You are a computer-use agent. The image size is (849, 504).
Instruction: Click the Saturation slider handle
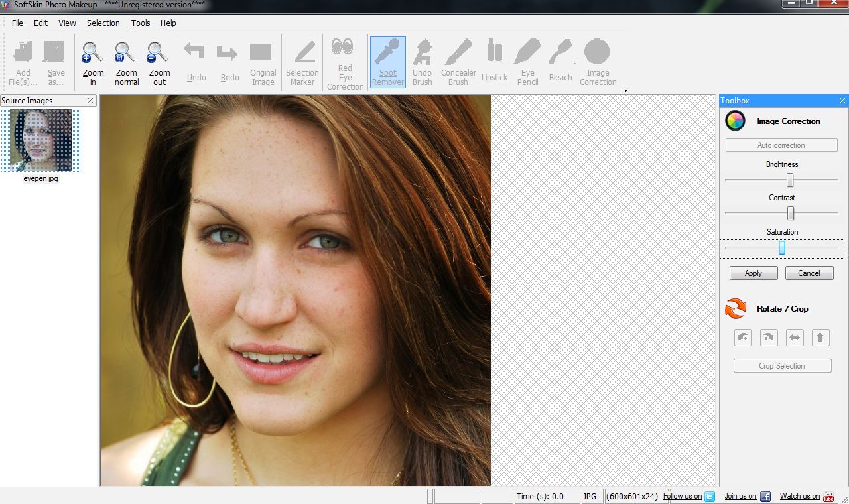pyautogui.click(x=782, y=247)
